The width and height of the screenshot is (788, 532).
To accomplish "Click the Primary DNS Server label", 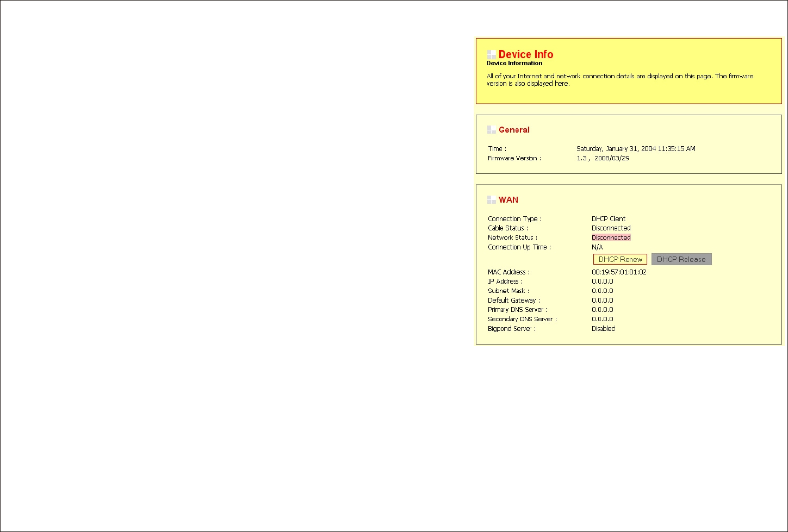I will pyautogui.click(x=517, y=310).
